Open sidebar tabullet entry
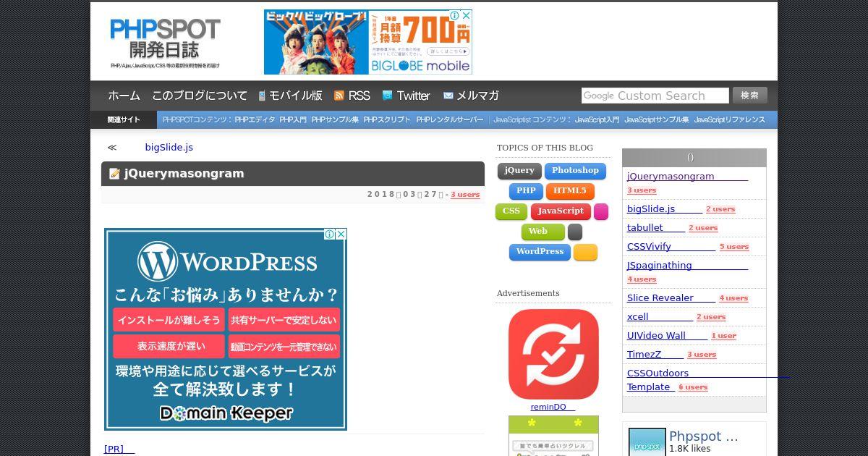 pyautogui.click(x=656, y=228)
